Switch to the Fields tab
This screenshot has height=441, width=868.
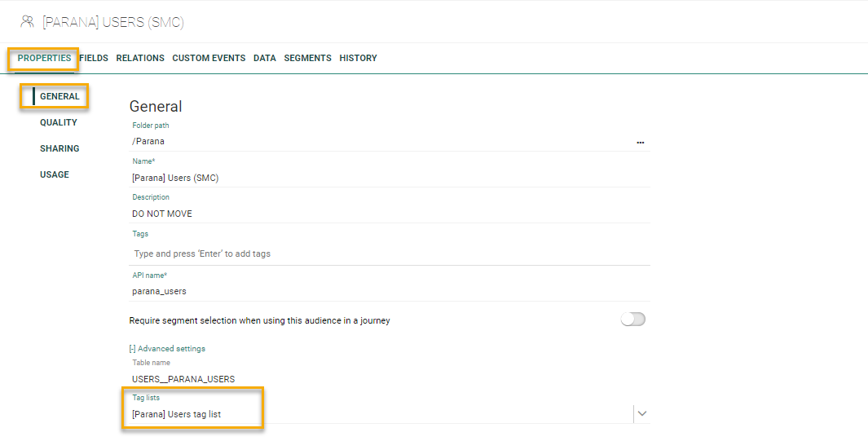94,58
